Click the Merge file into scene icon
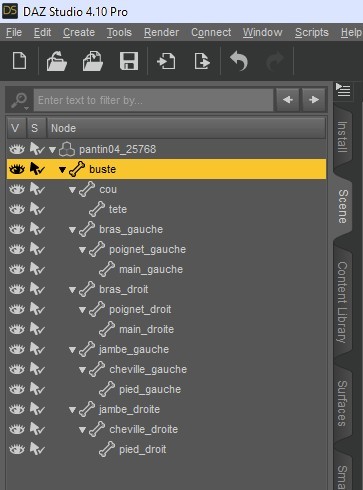Image resolution: width=363 pixels, height=490 pixels. [93, 61]
